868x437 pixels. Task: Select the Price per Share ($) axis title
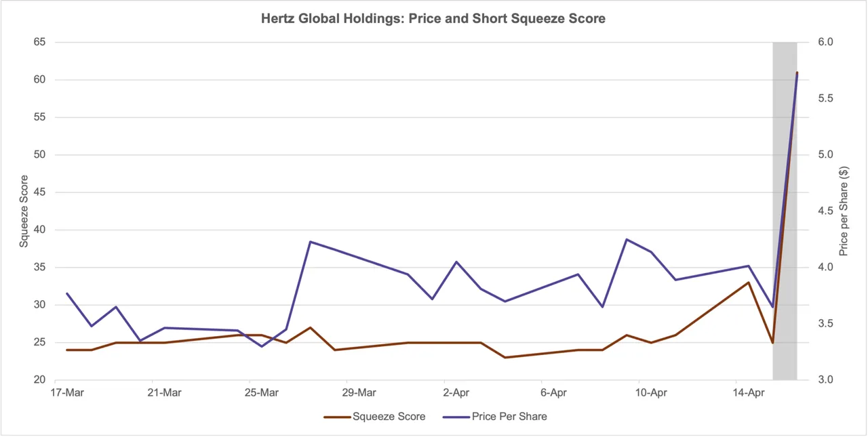tap(844, 211)
